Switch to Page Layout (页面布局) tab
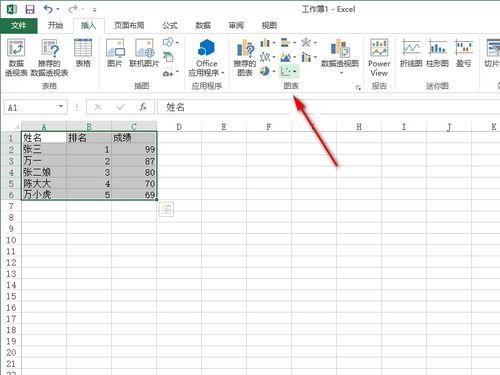This screenshot has width=500, height=375. tap(129, 25)
